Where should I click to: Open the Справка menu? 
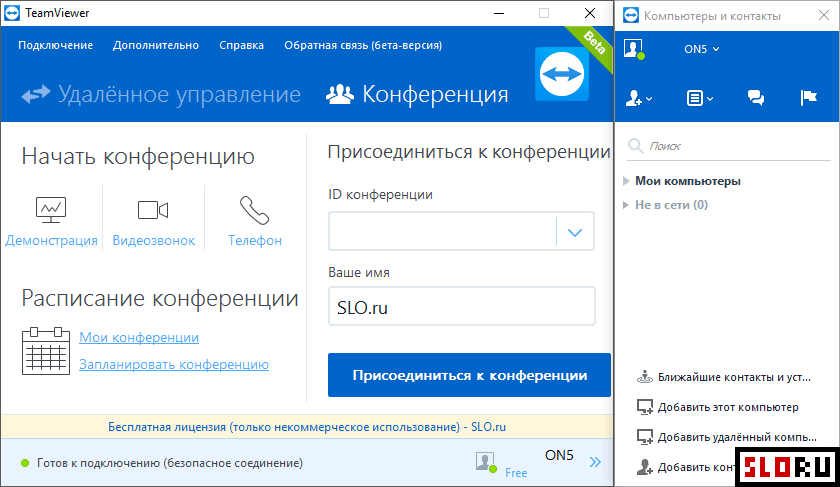[241, 46]
